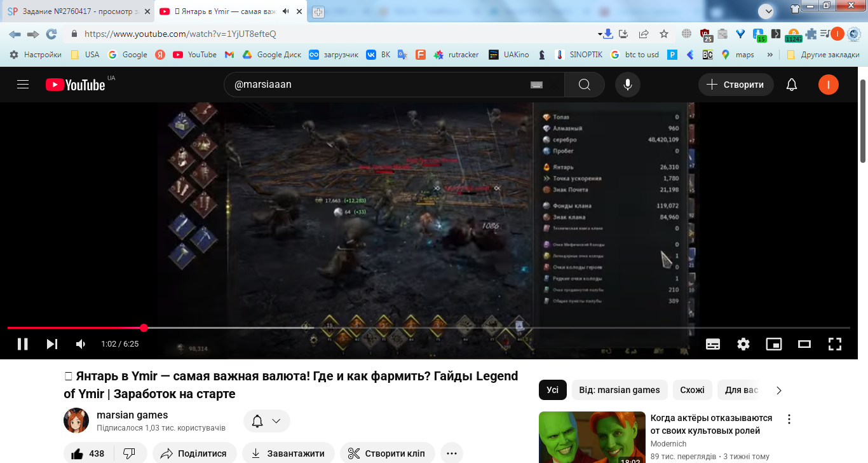
Task: Show hidden bookmarks with double chevron
Action: click(x=770, y=55)
